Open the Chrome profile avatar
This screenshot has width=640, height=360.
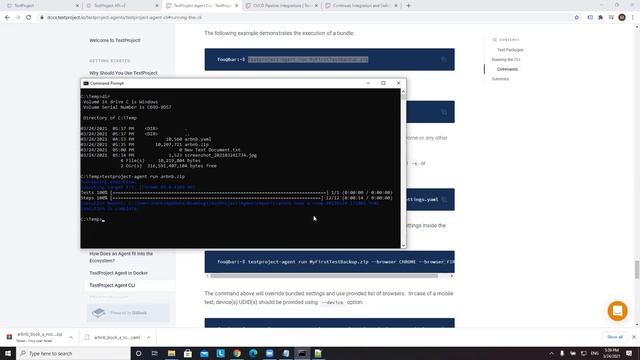tap(622, 17)
